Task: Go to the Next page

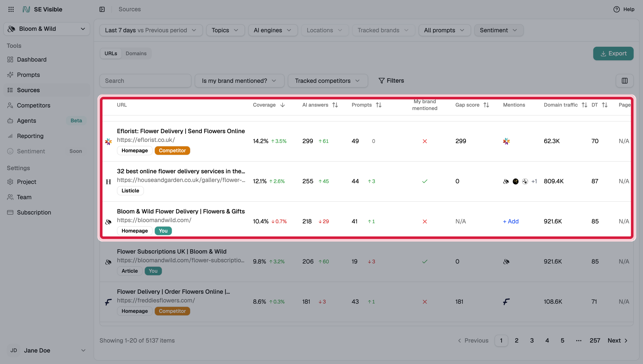Action: [618, 340]
